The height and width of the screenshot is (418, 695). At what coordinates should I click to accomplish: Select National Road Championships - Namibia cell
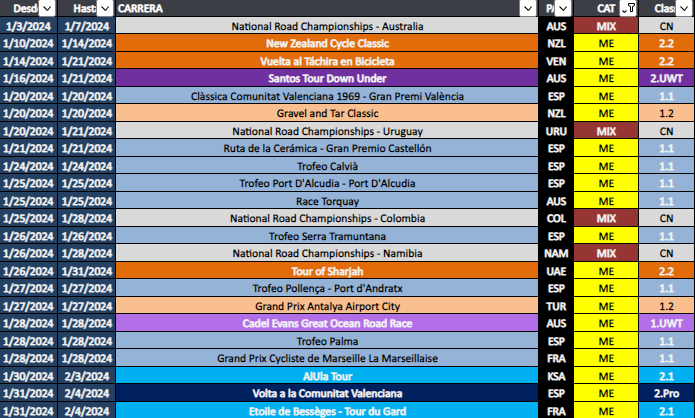pyautogui.click(x=327, y=254)
